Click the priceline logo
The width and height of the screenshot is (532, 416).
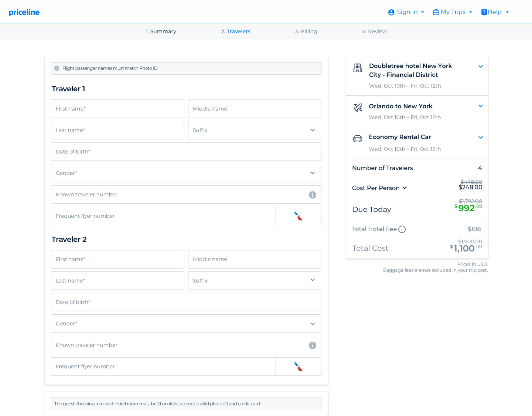[24, 12]
